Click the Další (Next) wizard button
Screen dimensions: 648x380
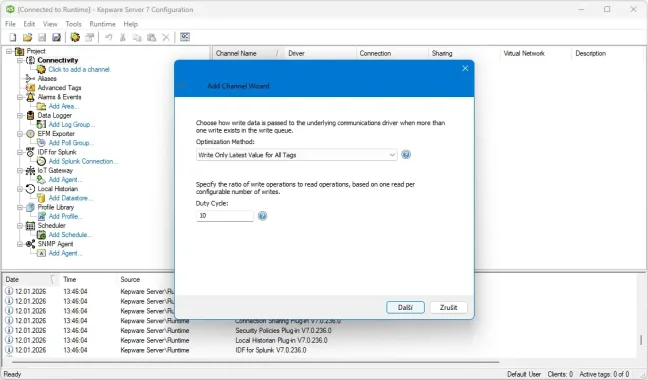tap(405, 307)
